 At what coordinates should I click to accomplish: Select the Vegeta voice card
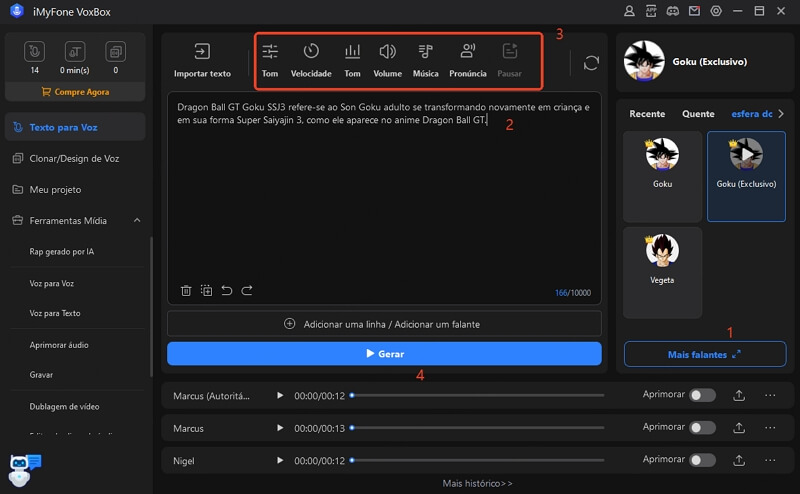point(662,273)
